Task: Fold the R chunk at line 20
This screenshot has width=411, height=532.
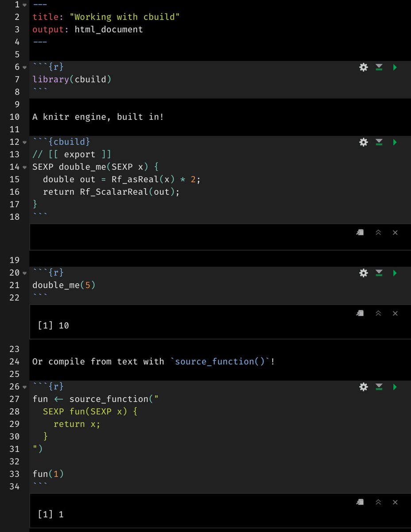Action: pyautogui.click(x=24, y=273)
